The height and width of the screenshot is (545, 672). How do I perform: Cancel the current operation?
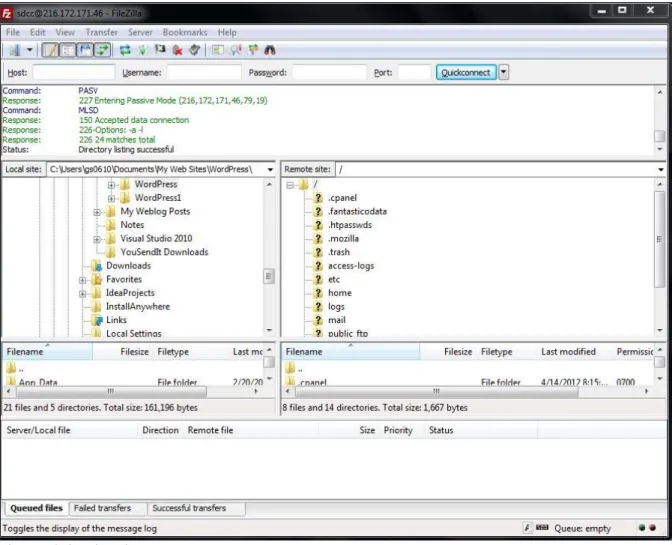(160, 50)
